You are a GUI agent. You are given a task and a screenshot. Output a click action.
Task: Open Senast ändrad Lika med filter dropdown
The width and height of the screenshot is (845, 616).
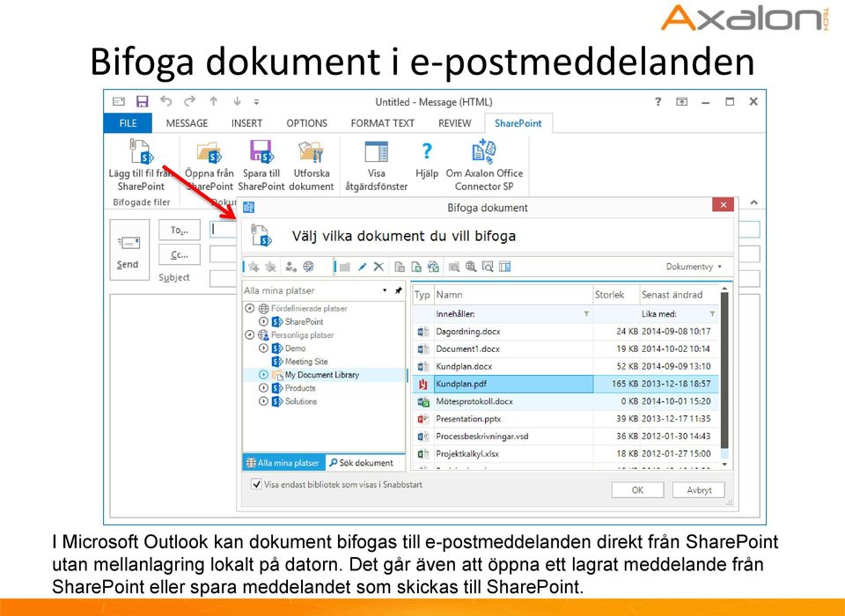pyautogui.click(x=712, y=313)
